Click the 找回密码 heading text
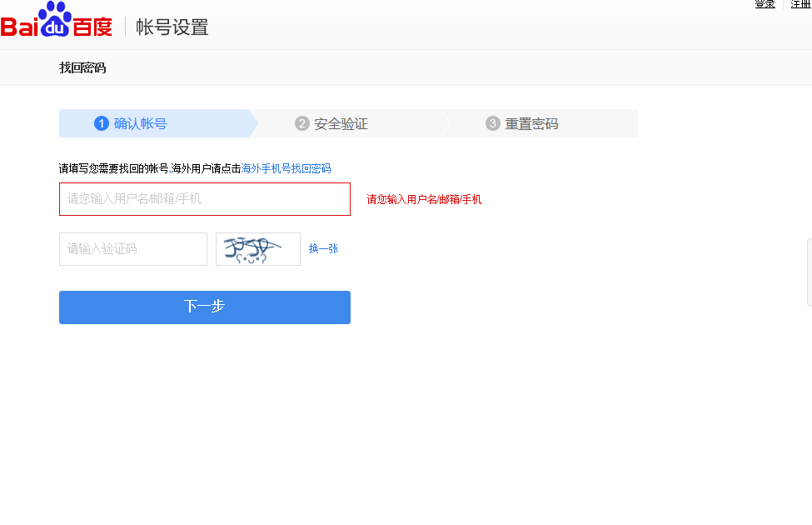Image resolution: width=812 pixels, height=525 pixels. pos(82,67)
